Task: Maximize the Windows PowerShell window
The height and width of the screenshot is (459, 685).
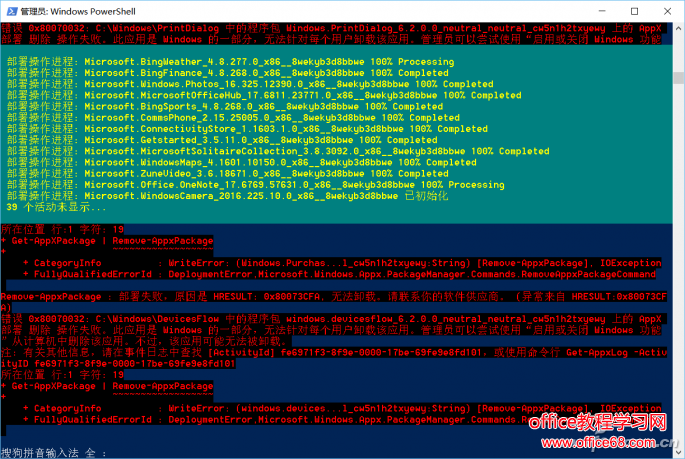Action: [634, 11]
